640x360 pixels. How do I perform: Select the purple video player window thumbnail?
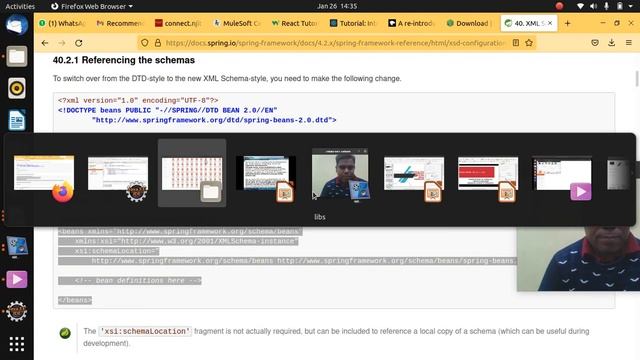point(562,173)
